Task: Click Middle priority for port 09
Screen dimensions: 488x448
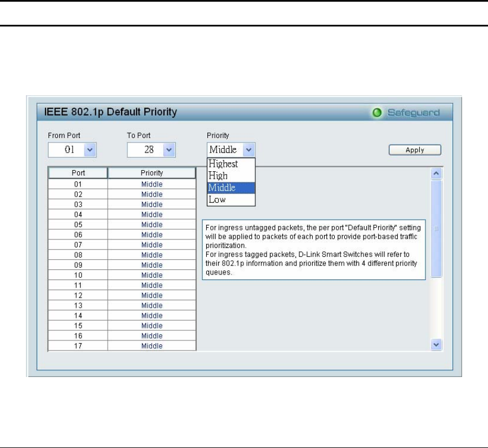Action: pyautogui.click(x=152, y=265)
